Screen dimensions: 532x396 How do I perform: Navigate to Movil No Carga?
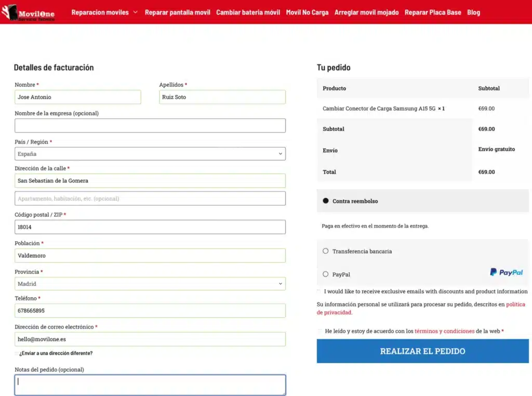[307, 12]
